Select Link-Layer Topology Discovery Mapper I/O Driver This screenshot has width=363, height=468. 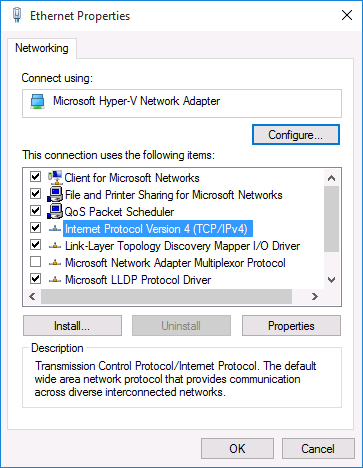pyautogui.click(x=182, y=246)
